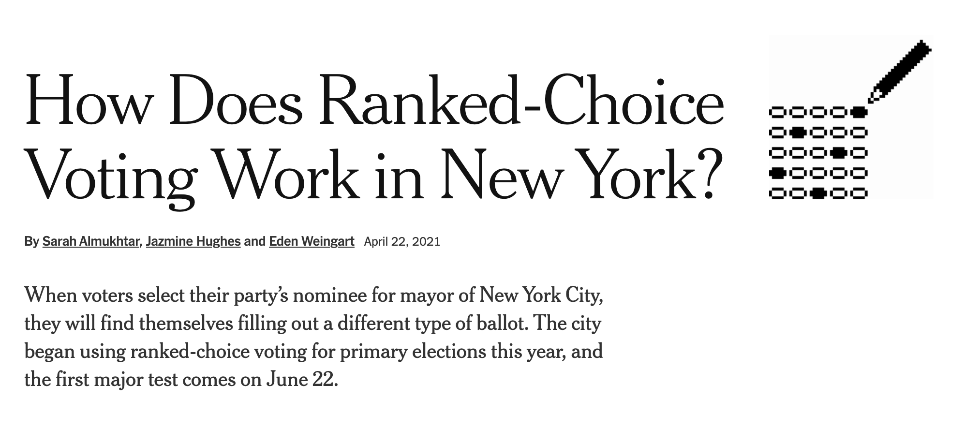
Task: Open Jazmine Hughes's author link
Action: (193, 241)
